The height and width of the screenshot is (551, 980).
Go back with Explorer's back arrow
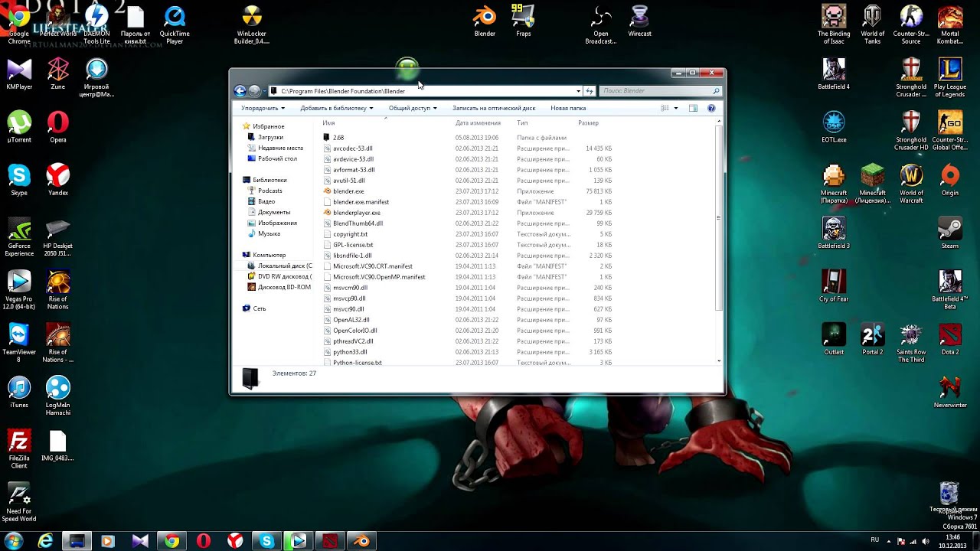coord(240,91)
